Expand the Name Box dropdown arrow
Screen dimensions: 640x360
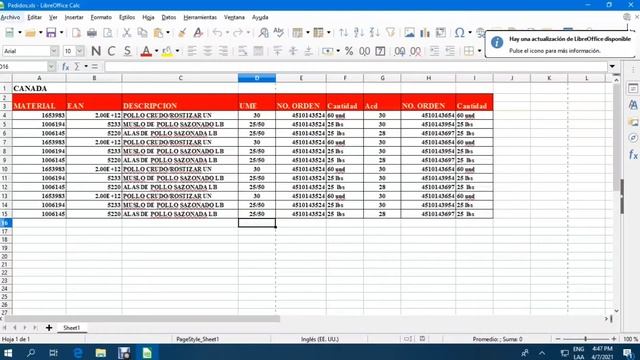pyautogui.click(x=51, y=67)
